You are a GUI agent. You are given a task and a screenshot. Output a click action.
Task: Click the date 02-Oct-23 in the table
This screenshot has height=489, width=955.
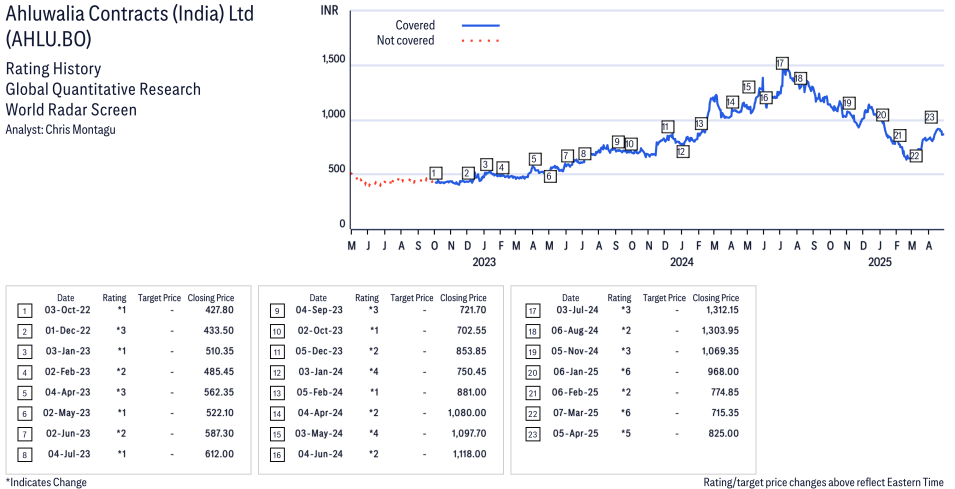click(320, 331)
